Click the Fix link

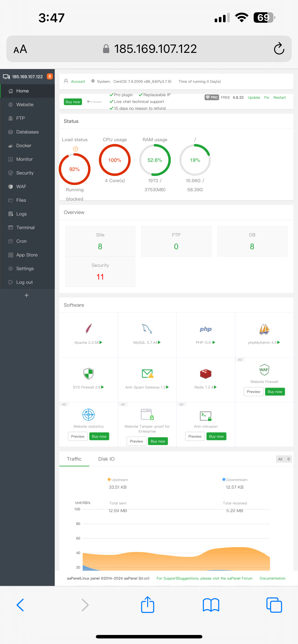click(267, 98)
